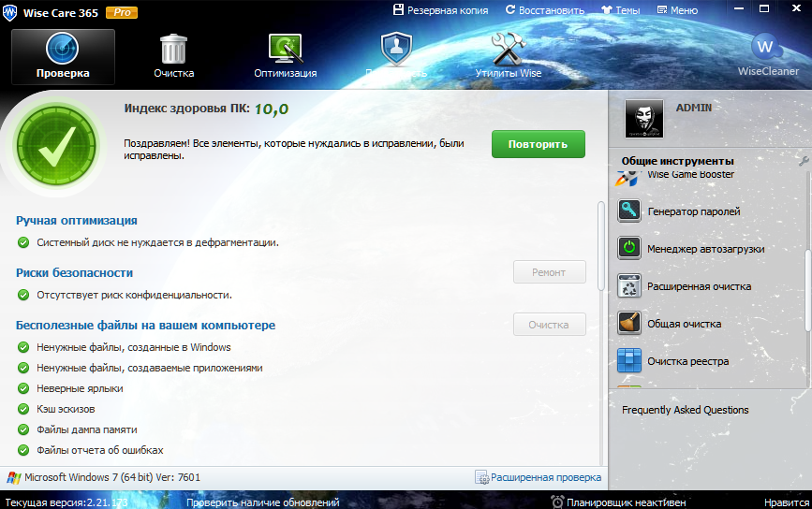This screenshot has height=509, width=812.
Task: Click green check next to Системный диск
Action: click(23, 242)
